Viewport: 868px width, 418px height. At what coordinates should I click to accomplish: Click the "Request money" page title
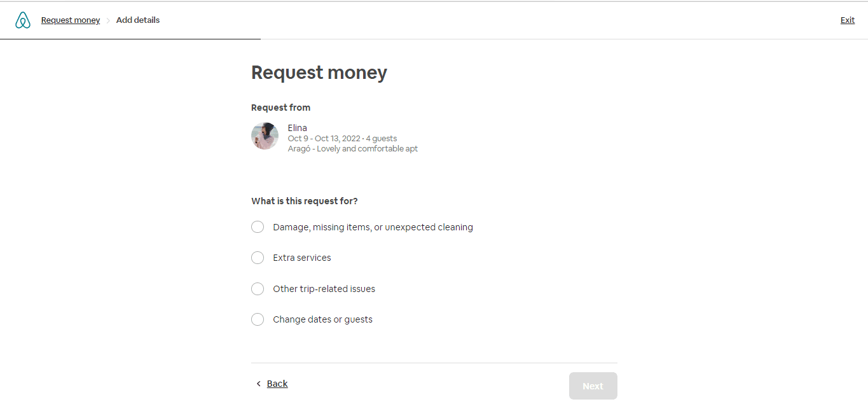coord(319,72)
